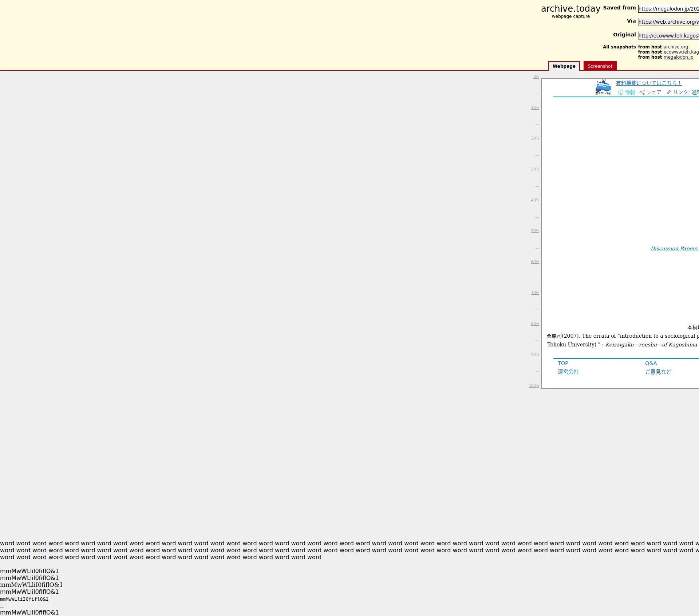Open the archive.org host snapshots link
Image resolution: width=699 pixels, height=616 pixels.
point(675,47)
